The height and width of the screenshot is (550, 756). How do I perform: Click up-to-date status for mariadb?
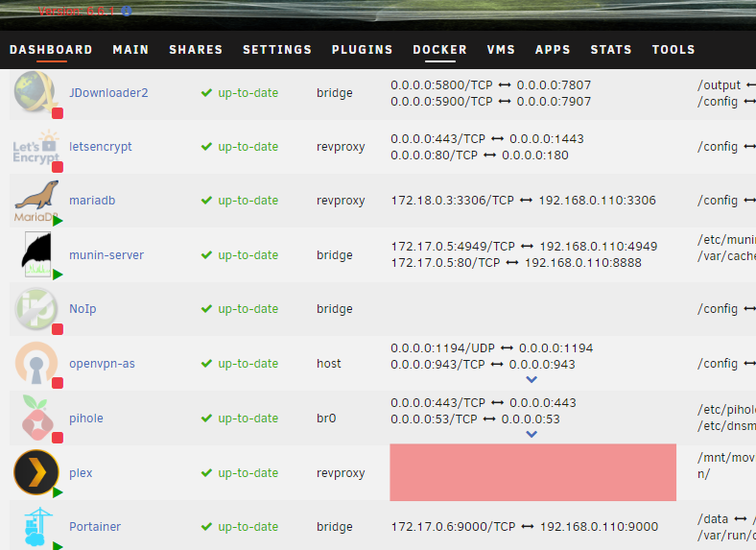point(240,201)
